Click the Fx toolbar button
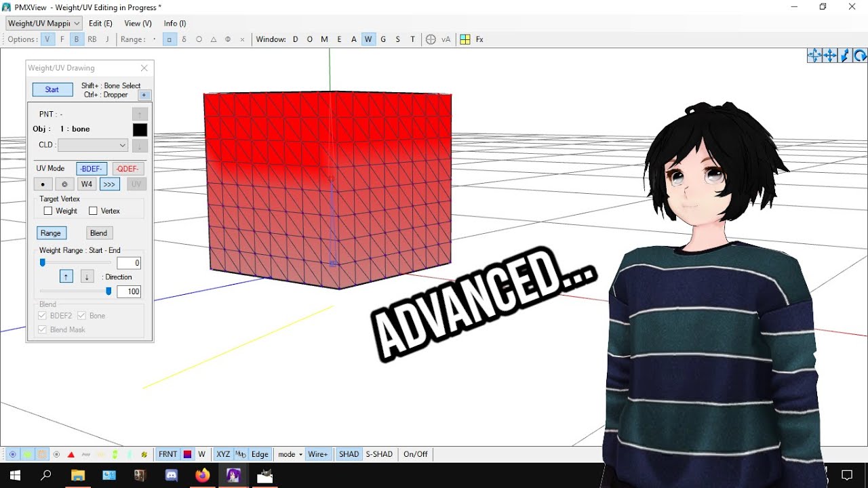The height and width of the screenshot is (488, 868). tap(479, 39)
